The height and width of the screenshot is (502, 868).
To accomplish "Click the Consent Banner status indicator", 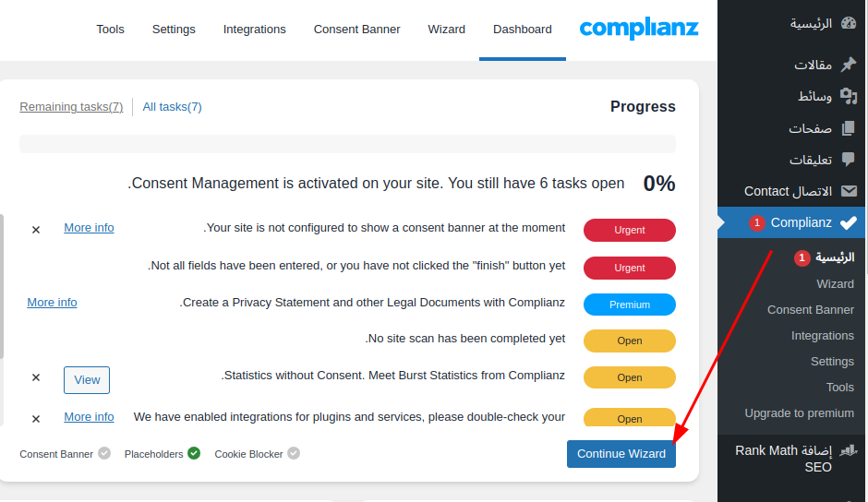I will click(104, 453).
